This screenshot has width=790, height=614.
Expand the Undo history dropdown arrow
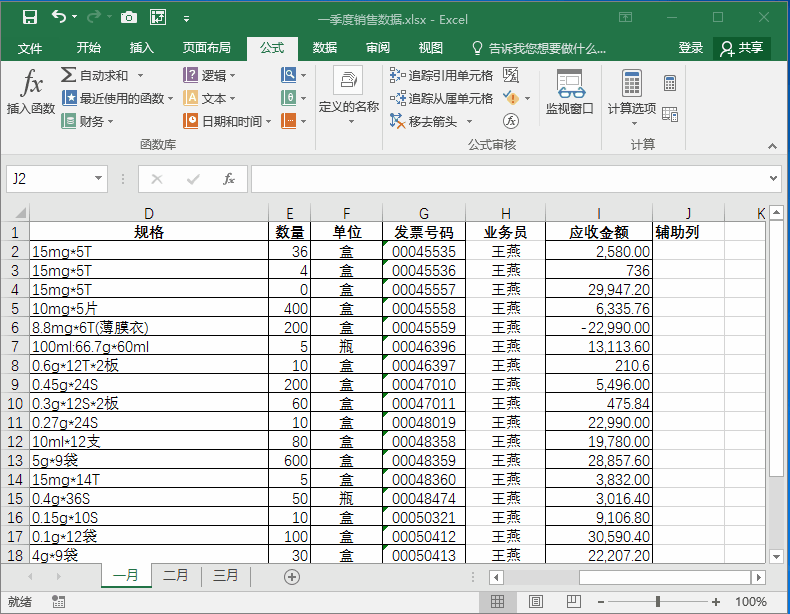[x=75, y=17]
